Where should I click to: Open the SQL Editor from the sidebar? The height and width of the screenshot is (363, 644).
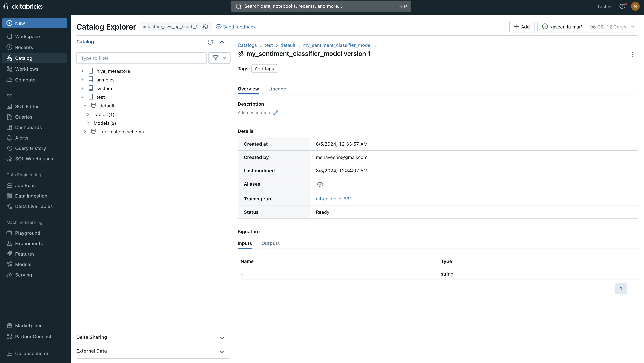pyautogui.click(x=26, y=106)
